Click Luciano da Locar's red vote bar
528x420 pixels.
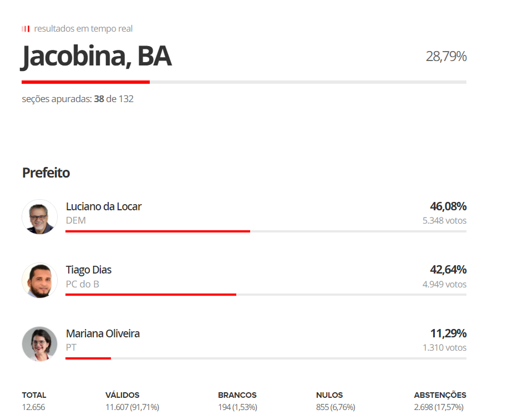158,231
